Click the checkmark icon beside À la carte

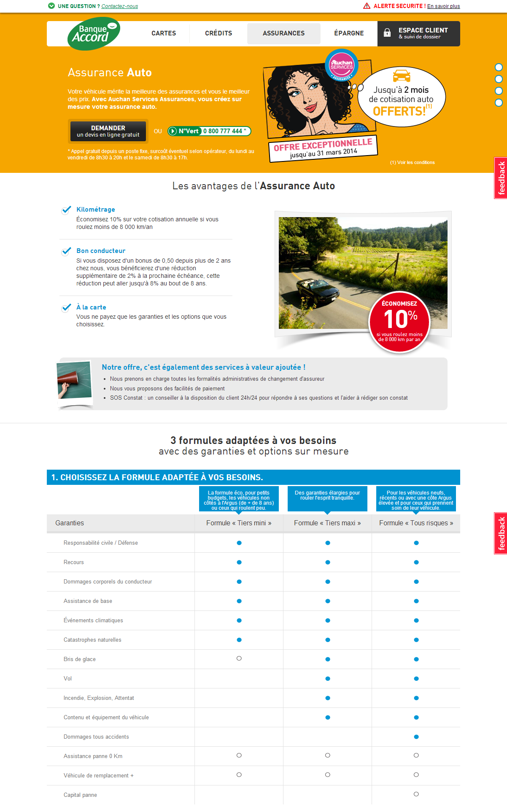click(x=66, y=308)
